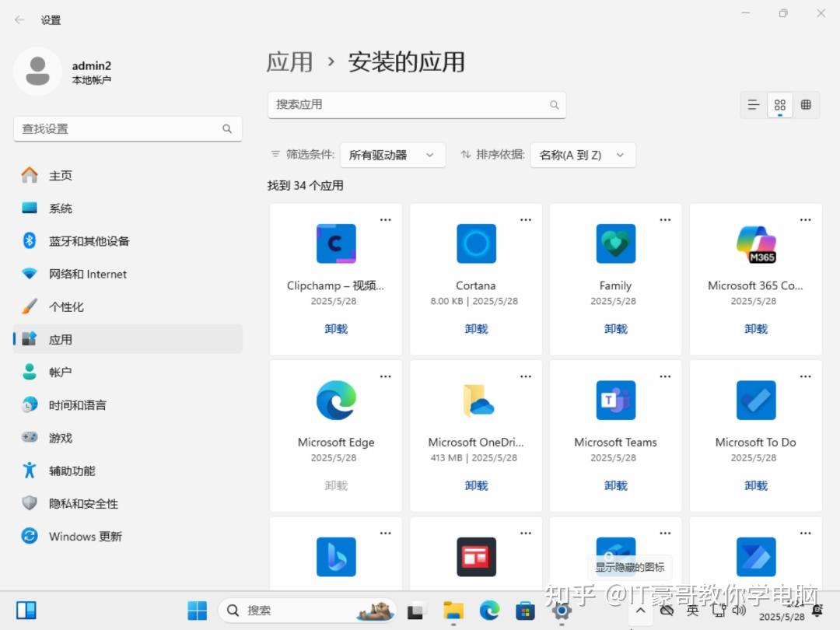Open the Windows Start menu
The image size is (840, 630).
point(198,611)
